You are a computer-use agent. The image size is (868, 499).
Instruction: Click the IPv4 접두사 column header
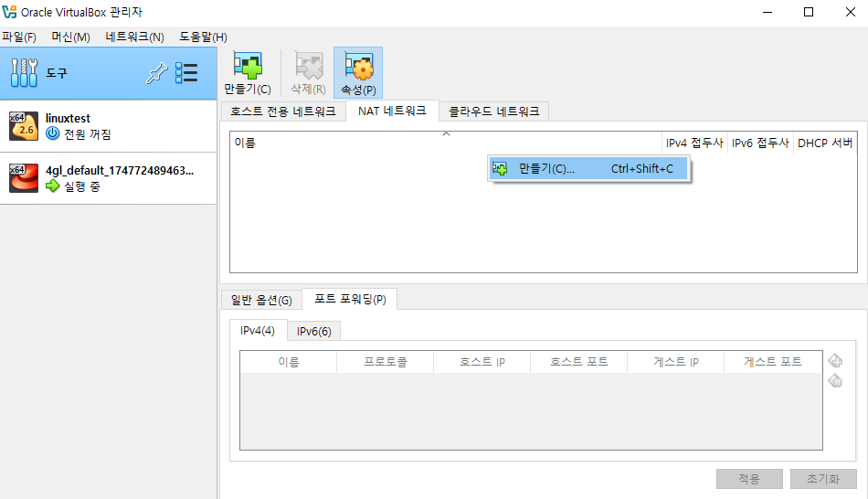pos(694,143)
